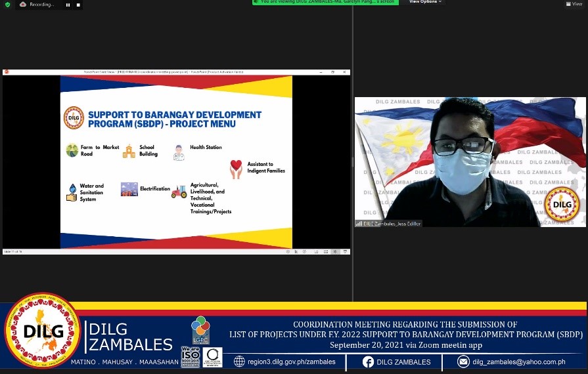Pause the Zoom recording

click(68, 5)
